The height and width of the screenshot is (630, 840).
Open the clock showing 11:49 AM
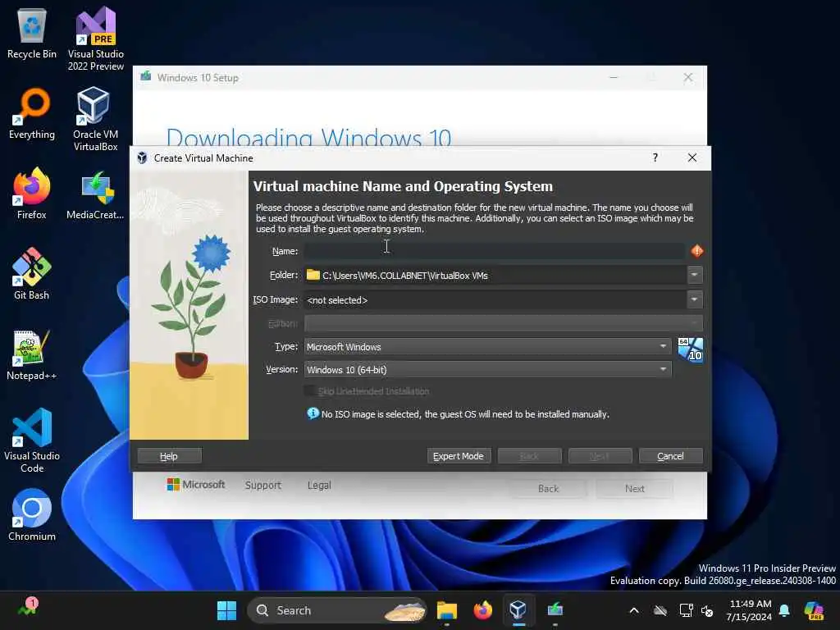[749, 610]
